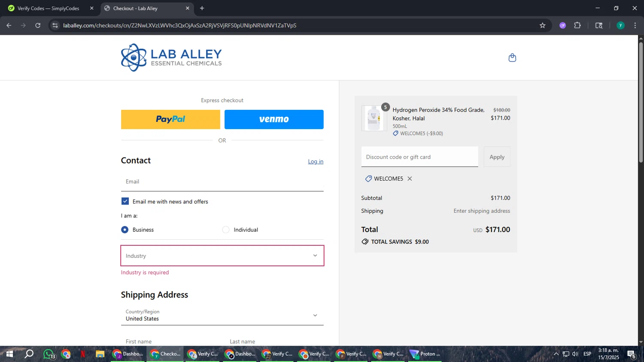
Task: Click the Log in link
Action: tap(316, 161)
